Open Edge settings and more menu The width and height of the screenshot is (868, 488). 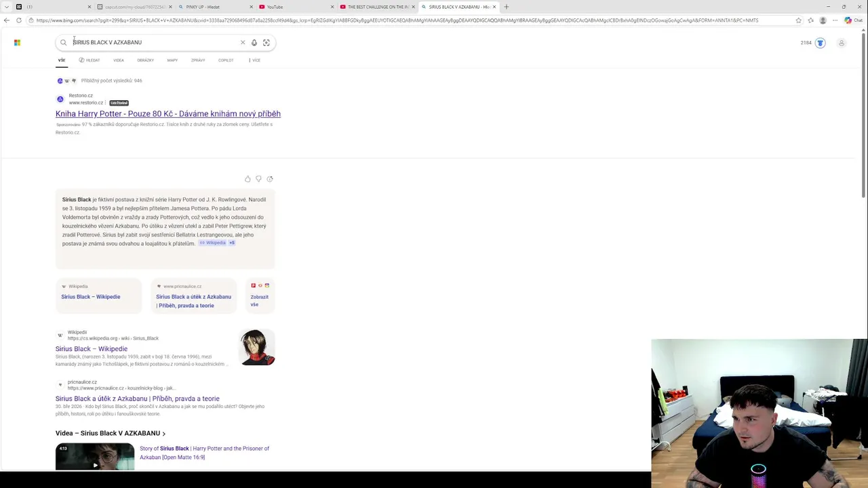pyautogui.click(x=835, y=20)
